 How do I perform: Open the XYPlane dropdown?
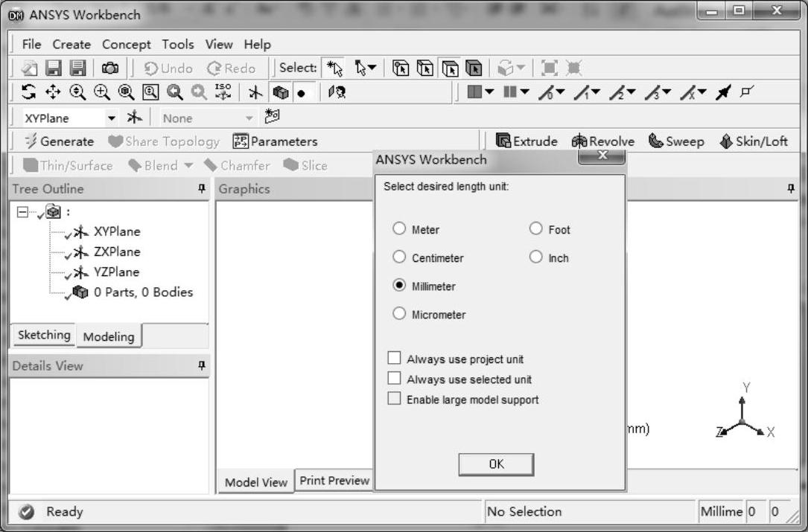point(112,118)
